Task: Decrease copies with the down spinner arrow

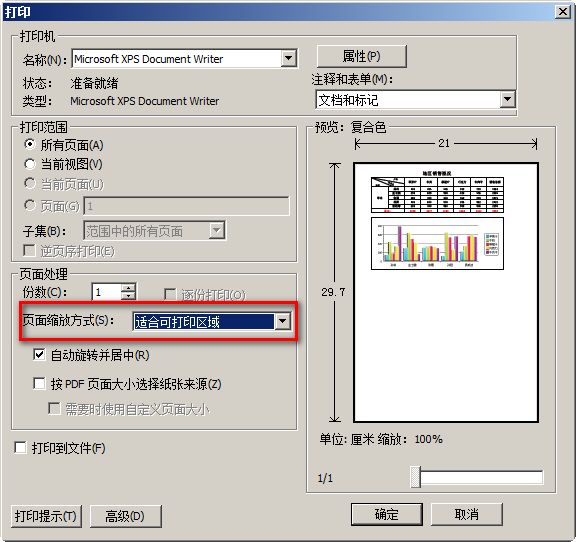Action: point(128,296)
